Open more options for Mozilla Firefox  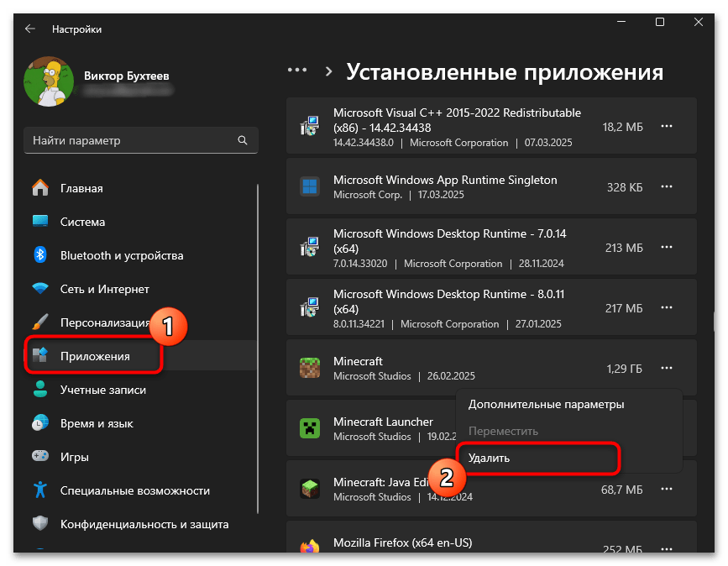pos(666,548)
